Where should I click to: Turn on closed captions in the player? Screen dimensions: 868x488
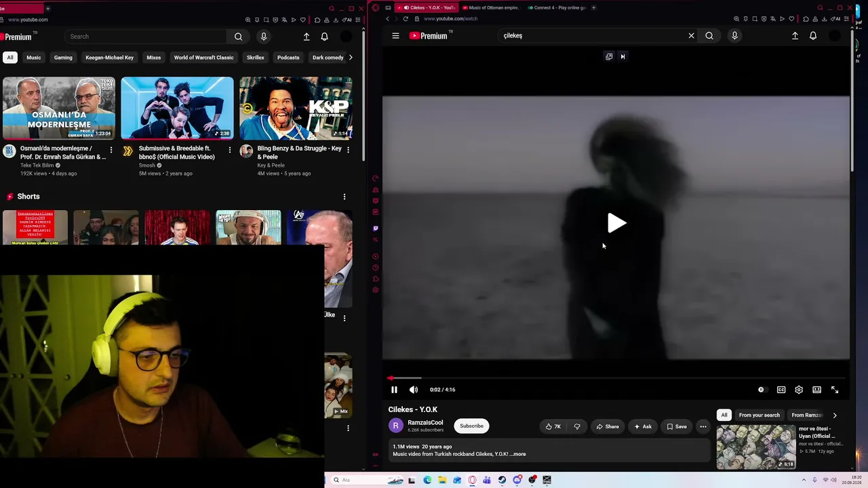coord(781,390)
